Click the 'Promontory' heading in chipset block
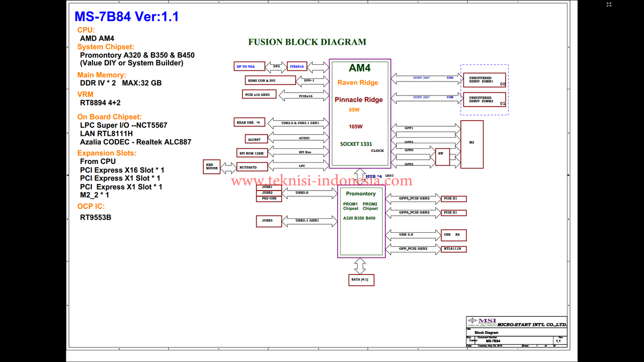Screen dimensions: 644x362 (x=361, y=194)
